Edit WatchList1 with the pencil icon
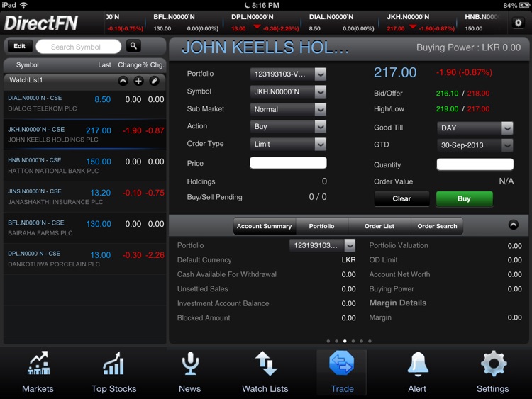This screenshot has height=399, width=532. click(154, 81)
